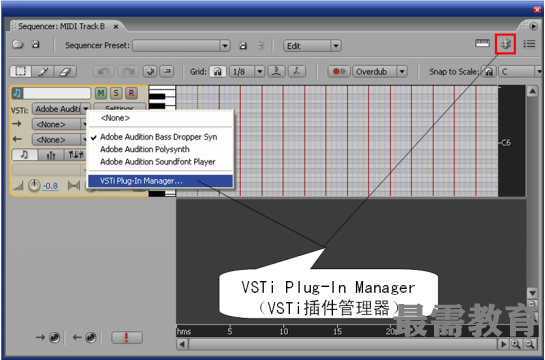Viewport: 545px width, 360px height.
Task: Zoom in horizontally with the magnifier plus
Action: tap(515, 344)
